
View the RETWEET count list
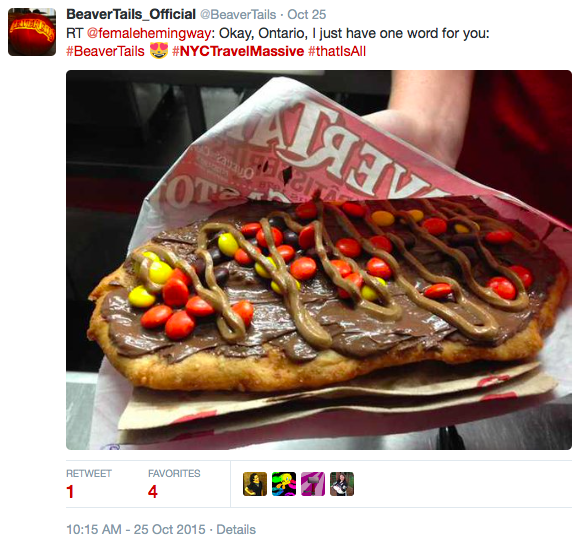coord(89,473)
